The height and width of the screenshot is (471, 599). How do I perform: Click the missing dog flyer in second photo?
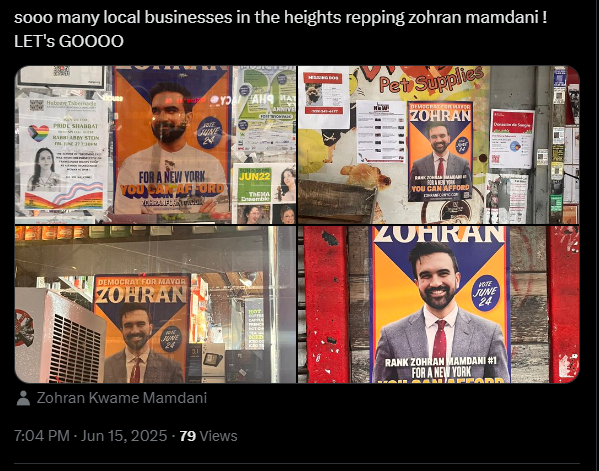tap(324, 97)
